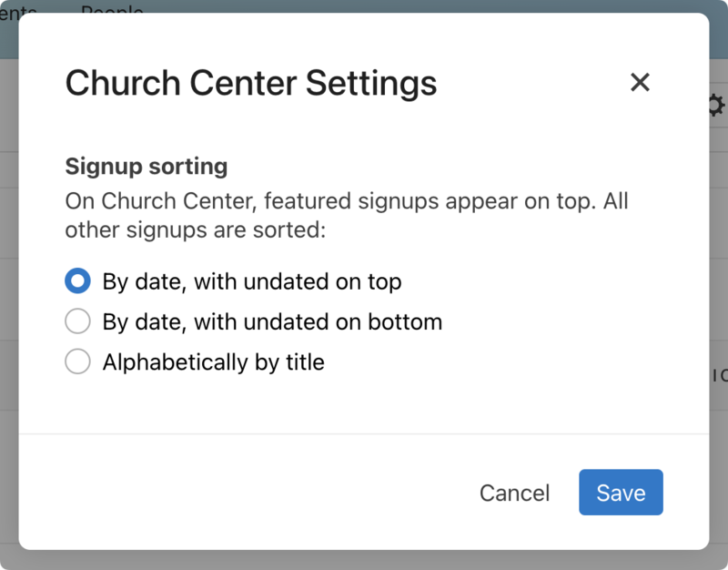Switch to the People tab
This screenshot has width=728, height=570.
click(x=112, y=13)
